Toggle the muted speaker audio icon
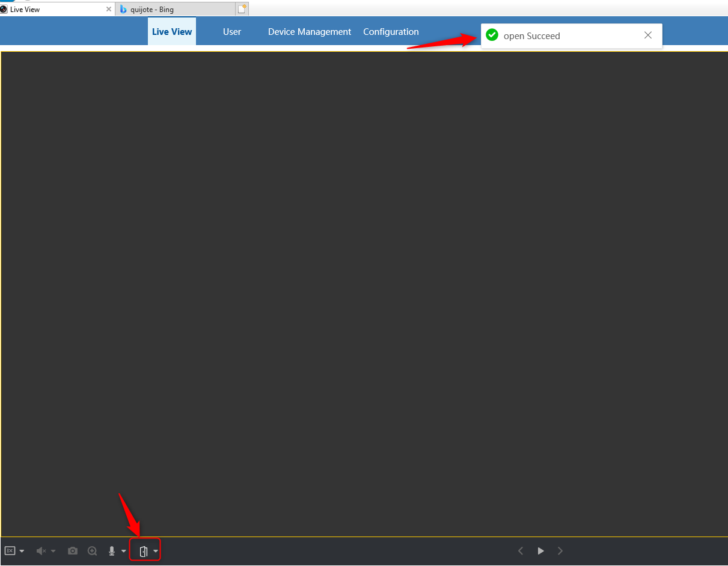Screen dimensions: 728x566 click(x=41, y=551)
